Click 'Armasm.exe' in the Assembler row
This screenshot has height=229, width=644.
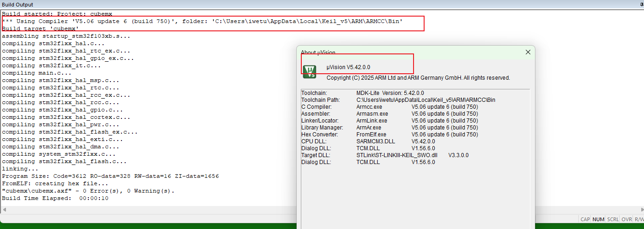click(372, 113)
